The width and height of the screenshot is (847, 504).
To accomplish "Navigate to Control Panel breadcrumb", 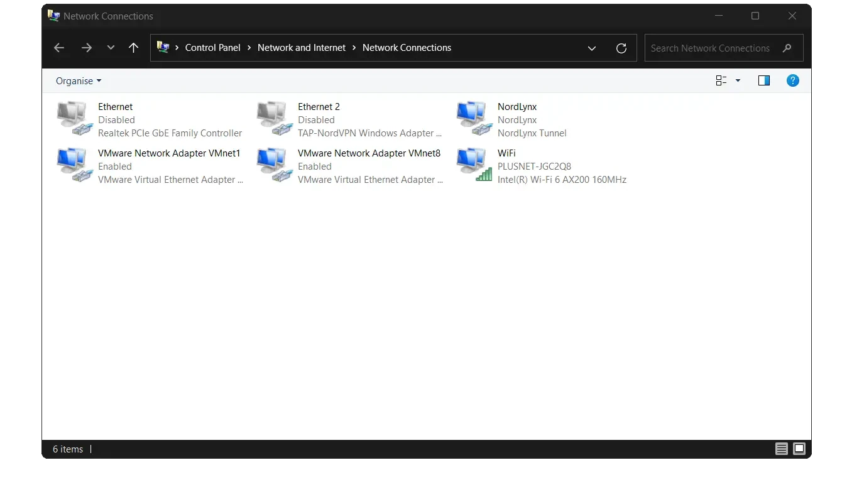I will click(213, 48).
